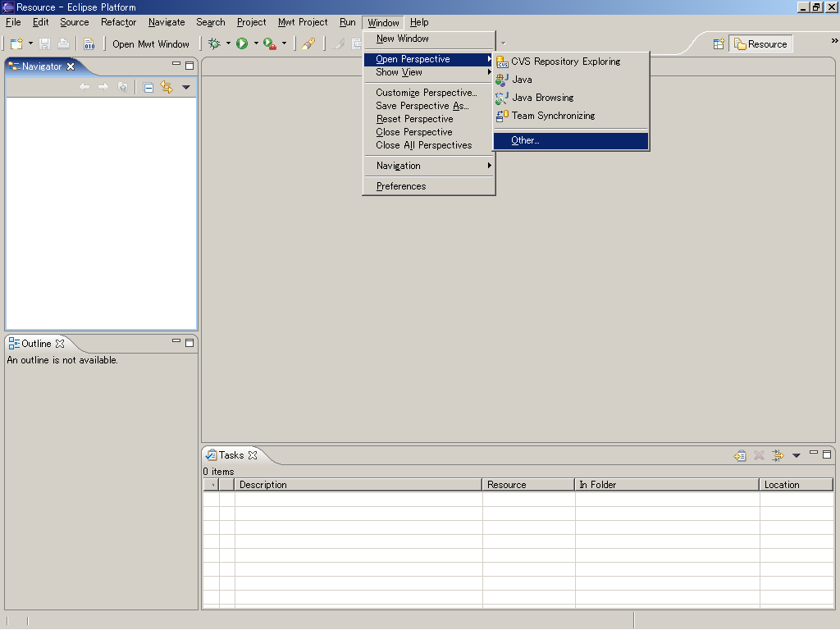Screen dimensions: 840x630
Task: Open the Refactor menu
Action: (x=118, y=22)
